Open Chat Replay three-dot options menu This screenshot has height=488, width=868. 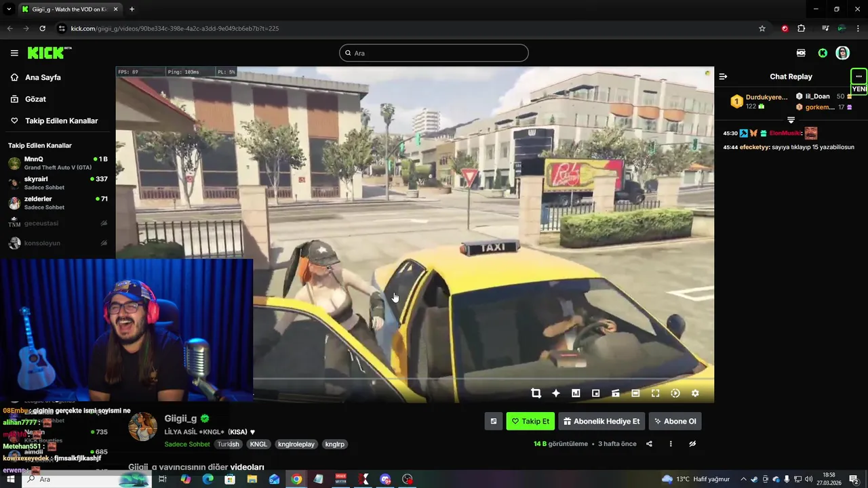[x=859, y=76]
